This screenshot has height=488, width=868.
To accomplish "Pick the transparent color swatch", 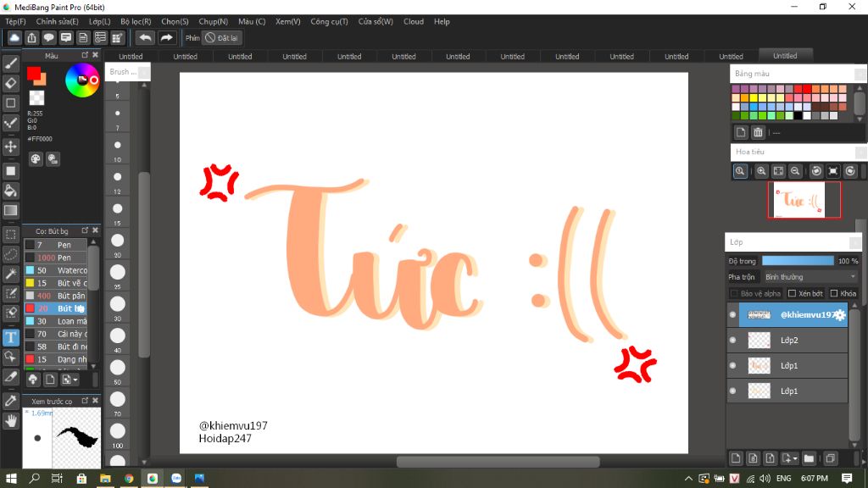I will [36, 97].
